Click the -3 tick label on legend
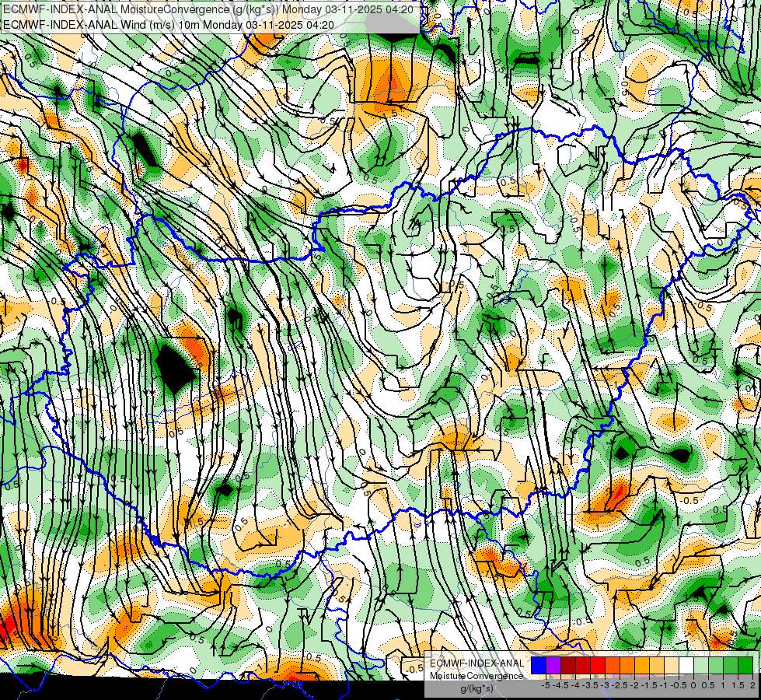Image resolution: width=761 pixels, height=700 pixels. 606,685
